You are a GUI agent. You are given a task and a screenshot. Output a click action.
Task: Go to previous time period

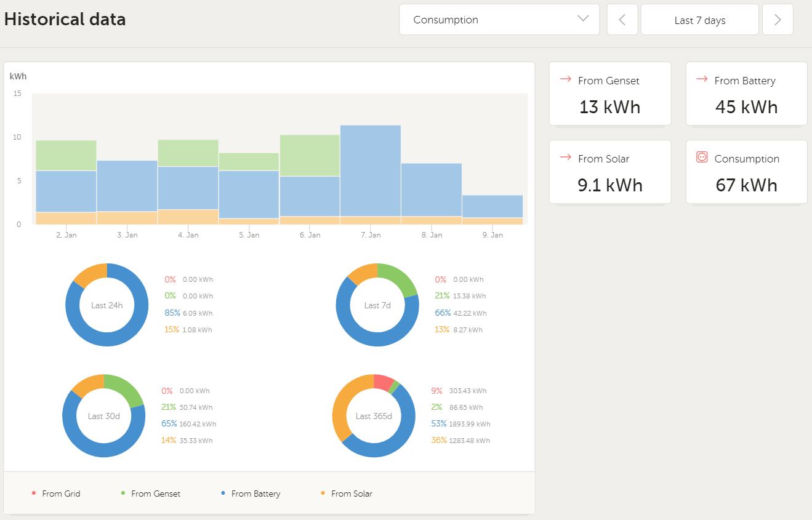pyautogui.click(x=622, y=20)
